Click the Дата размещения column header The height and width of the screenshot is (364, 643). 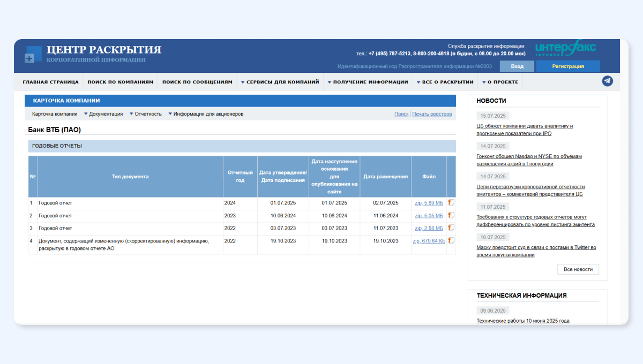tap(386, 177)
